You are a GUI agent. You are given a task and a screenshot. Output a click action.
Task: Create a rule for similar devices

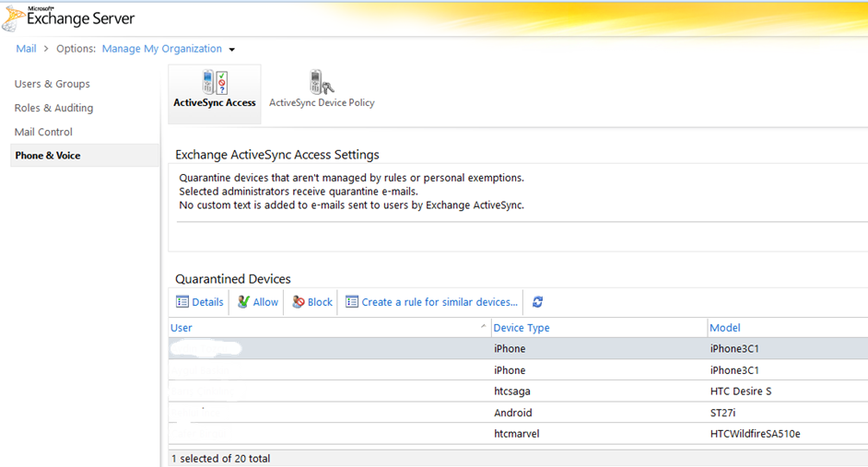(x=440, y=302)
